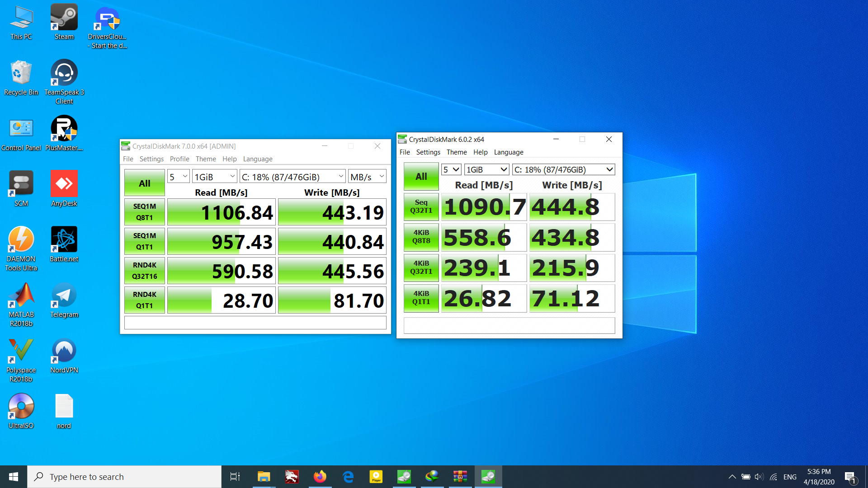Open the Theme menu in CrystalDiskMark 7.0.0
The width and height of the screenshot is (868, 488).
pyautogui.click(x=206, y=159)
